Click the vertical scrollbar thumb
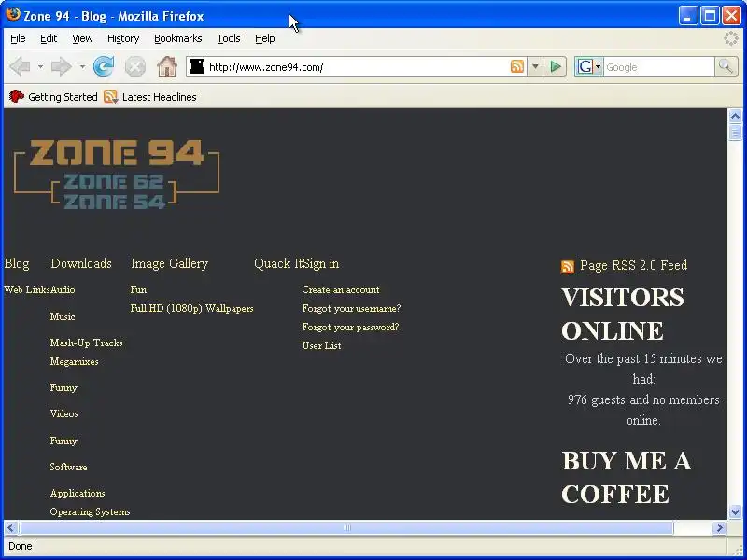747x560 pixels. (735, 132)
